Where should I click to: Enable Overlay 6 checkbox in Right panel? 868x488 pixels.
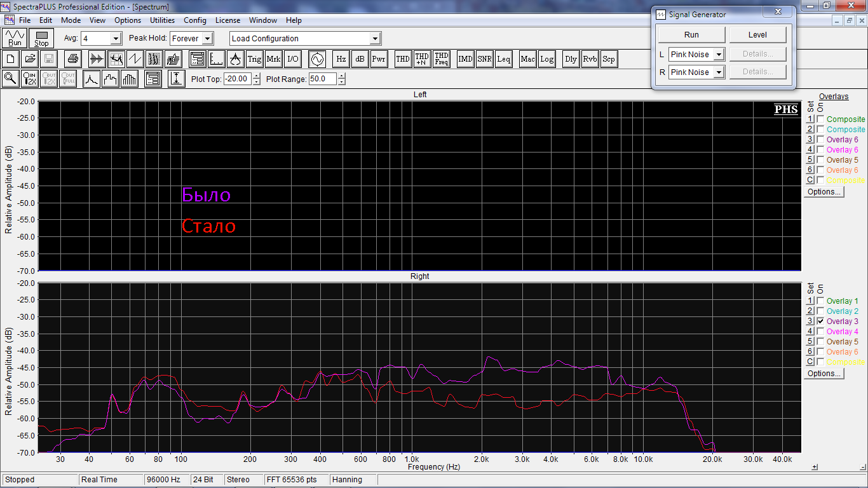point(820,352)
